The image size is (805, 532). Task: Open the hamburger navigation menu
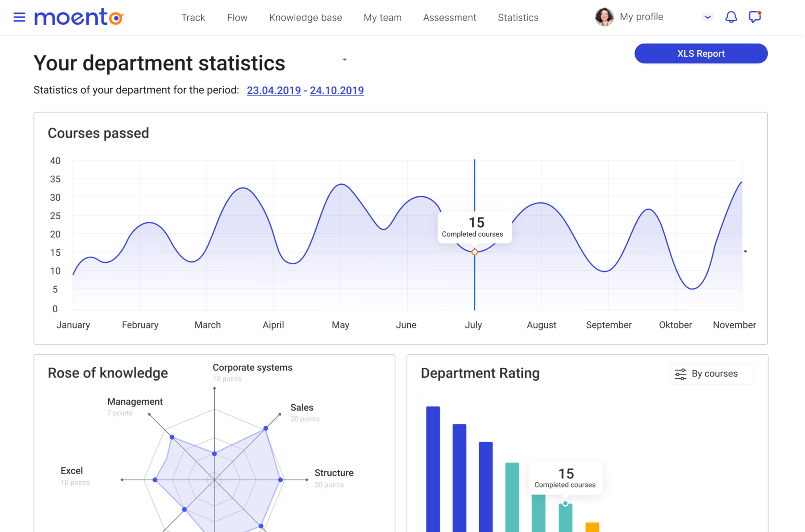19,17
